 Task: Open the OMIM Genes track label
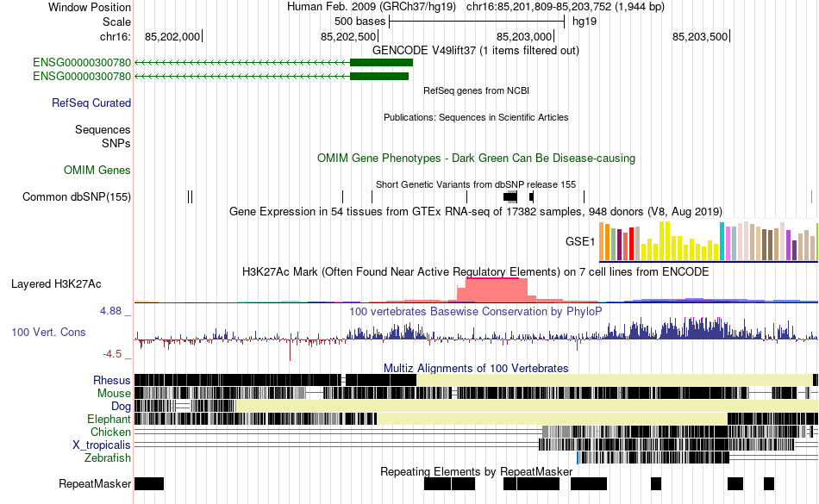pyautogui.click(x=97, y=170)
